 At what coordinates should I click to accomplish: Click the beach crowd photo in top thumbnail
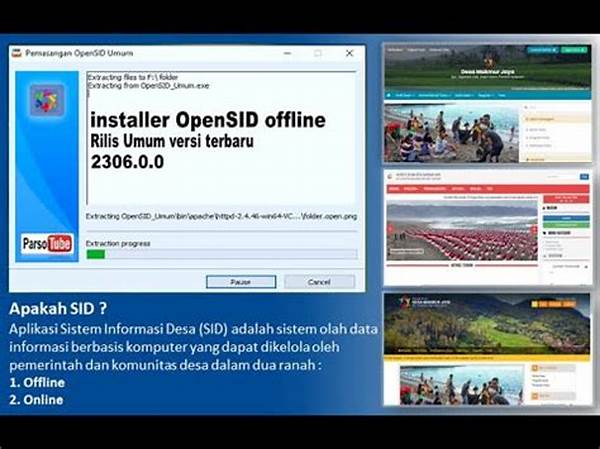(452, 133)
